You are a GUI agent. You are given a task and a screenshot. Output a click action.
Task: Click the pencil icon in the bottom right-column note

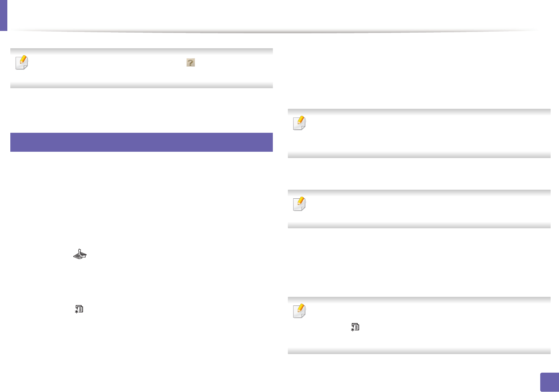pyautogui.click(x=299, y=311)
